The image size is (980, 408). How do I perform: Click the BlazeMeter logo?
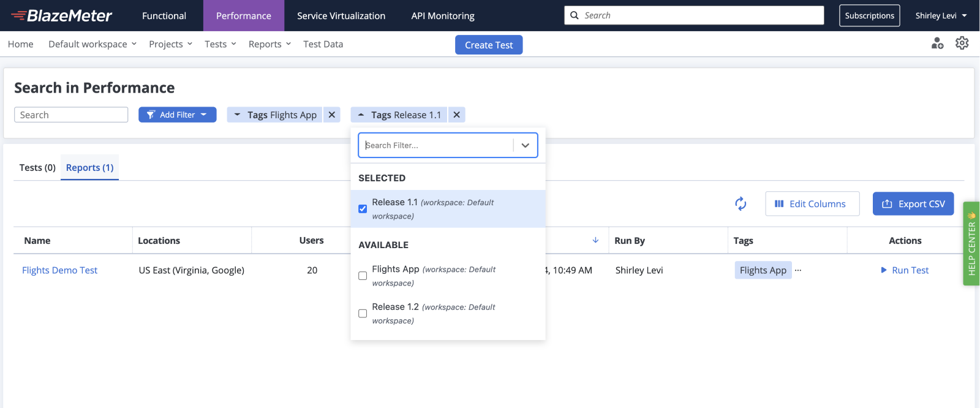[61, 15]
